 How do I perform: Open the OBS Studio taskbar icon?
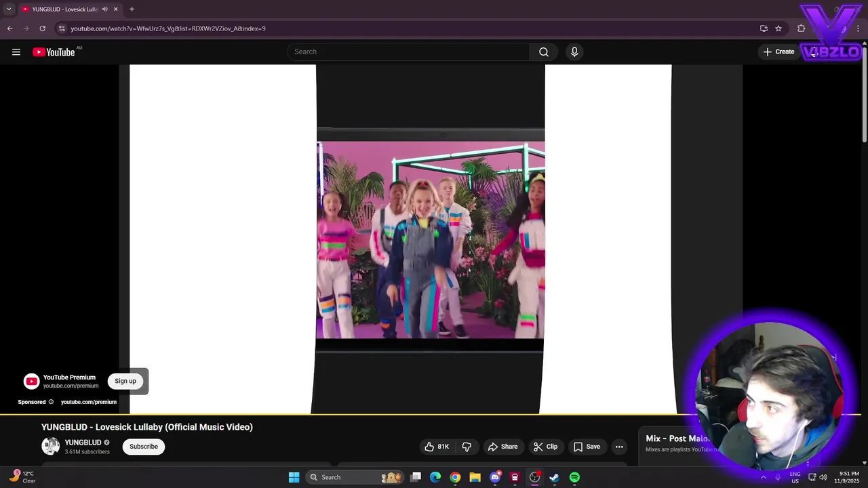click(535, 477)
